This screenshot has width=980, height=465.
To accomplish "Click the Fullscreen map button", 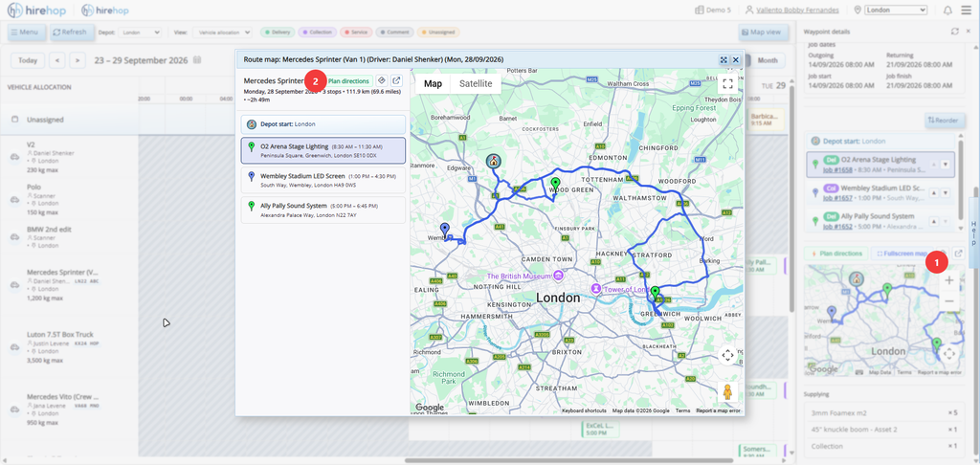I will tap(901, 254).
